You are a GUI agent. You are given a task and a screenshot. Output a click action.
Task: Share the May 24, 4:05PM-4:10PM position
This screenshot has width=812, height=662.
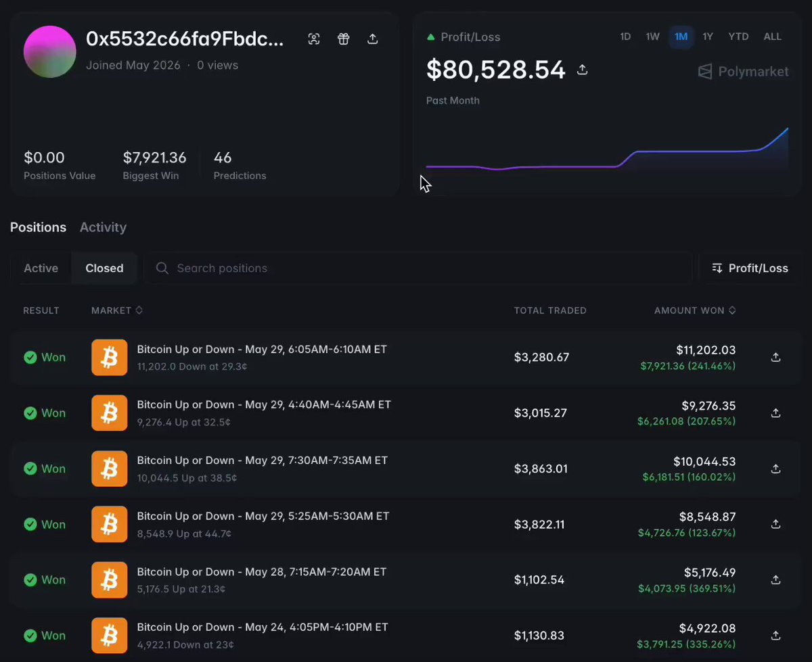click(776, 636)
